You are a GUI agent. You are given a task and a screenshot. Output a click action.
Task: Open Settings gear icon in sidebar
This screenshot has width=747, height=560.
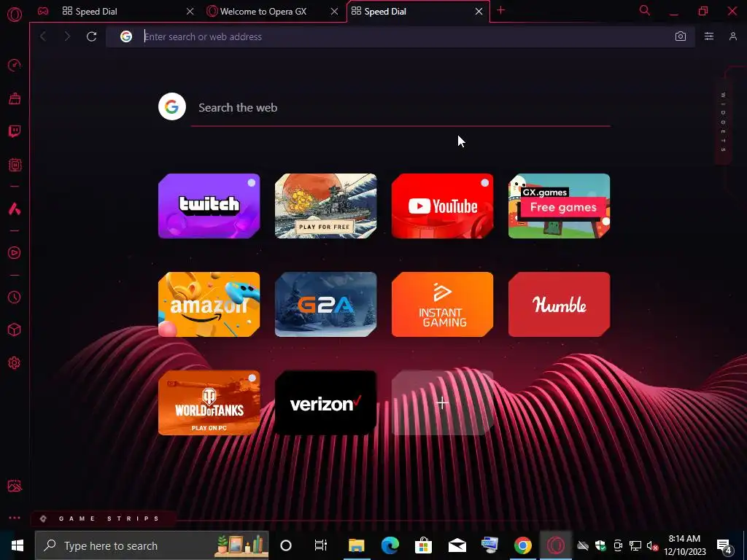15,363
